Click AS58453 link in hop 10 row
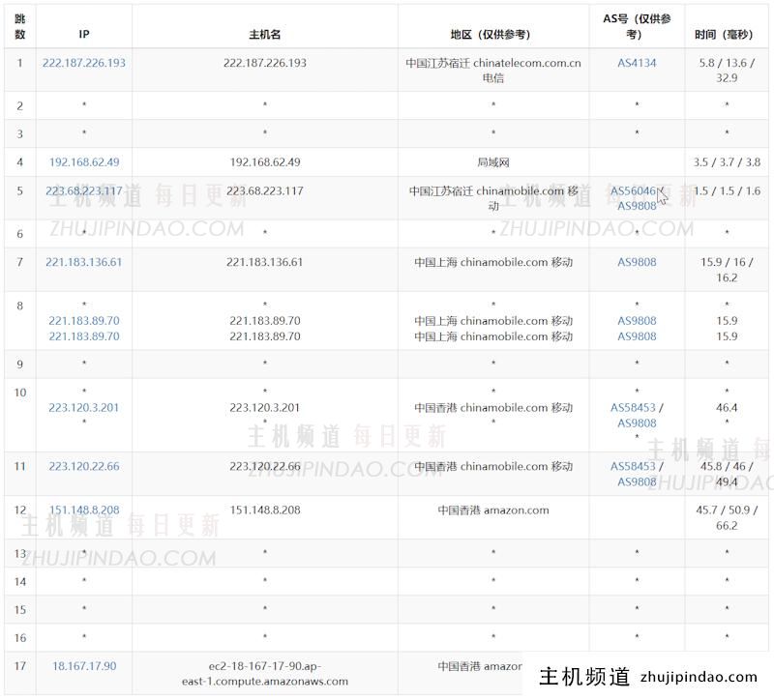Screen dimensions: 774x700 [634, 407]
